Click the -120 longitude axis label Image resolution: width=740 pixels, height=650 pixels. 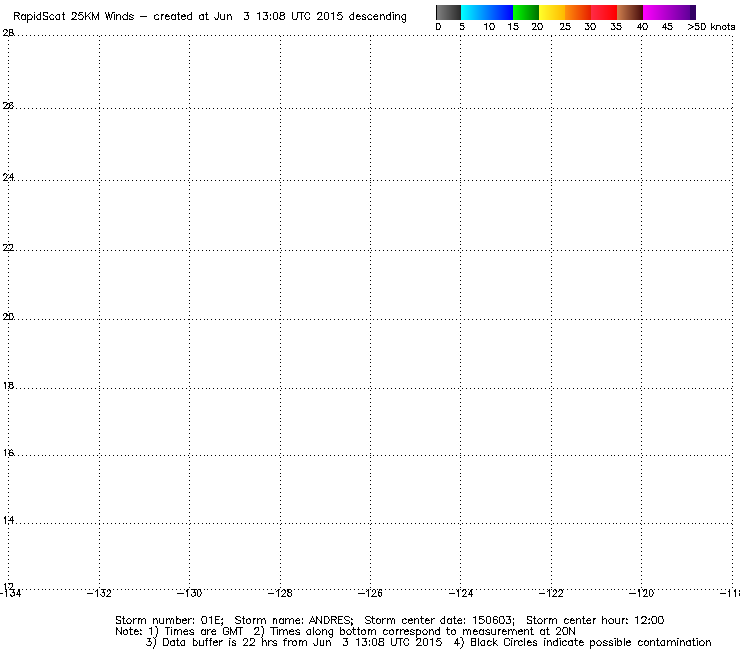tap(641, 593)
